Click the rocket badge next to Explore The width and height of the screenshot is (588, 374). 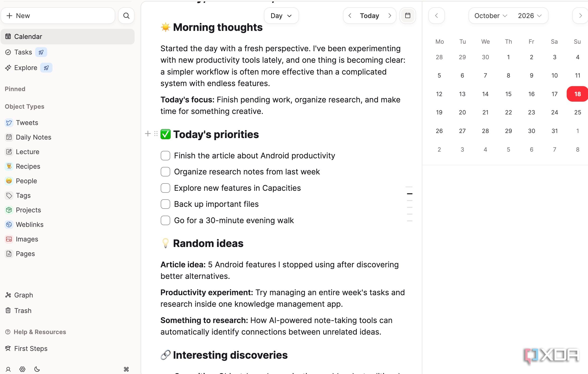[x=46, y=68]
